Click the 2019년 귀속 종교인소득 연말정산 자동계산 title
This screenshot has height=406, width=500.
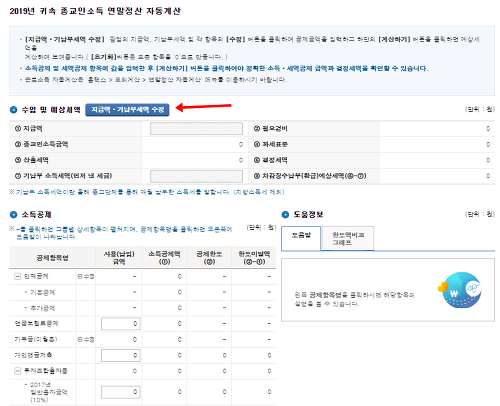95,11
